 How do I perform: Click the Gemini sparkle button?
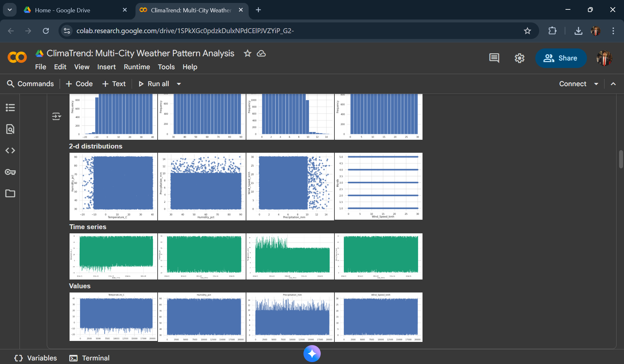click(x=312, y=354)
